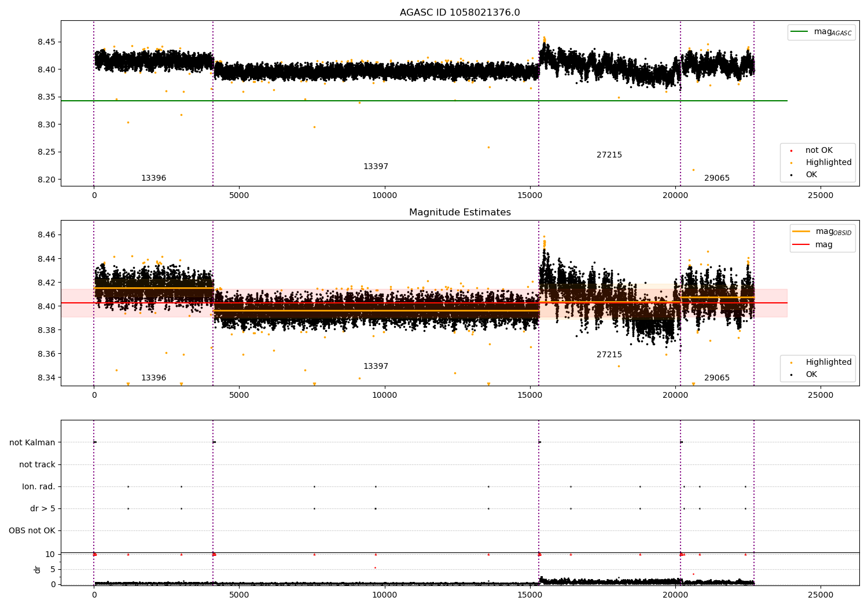Click the 5 tick on the dr axis
The height and width of the screenshot is (608, 868).
click(x=53, y=569)
